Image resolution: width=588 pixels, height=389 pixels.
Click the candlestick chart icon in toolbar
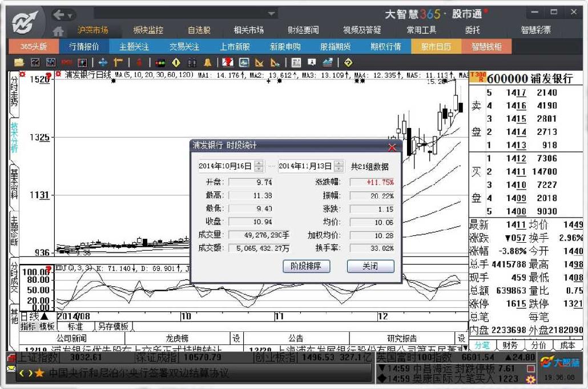(x=51, y=63)
